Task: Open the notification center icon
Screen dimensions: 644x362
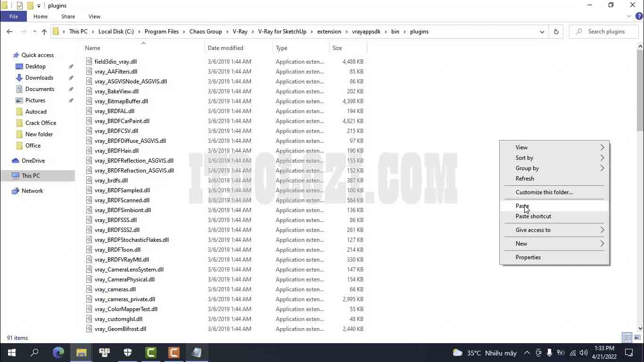Action: 628,353
